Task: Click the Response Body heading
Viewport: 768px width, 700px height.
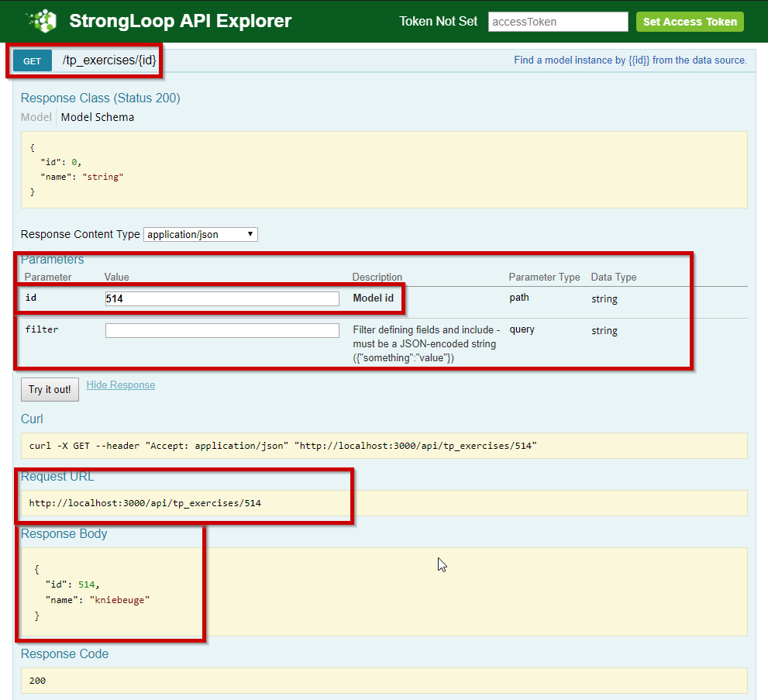Action: click(x=64, y=533)
